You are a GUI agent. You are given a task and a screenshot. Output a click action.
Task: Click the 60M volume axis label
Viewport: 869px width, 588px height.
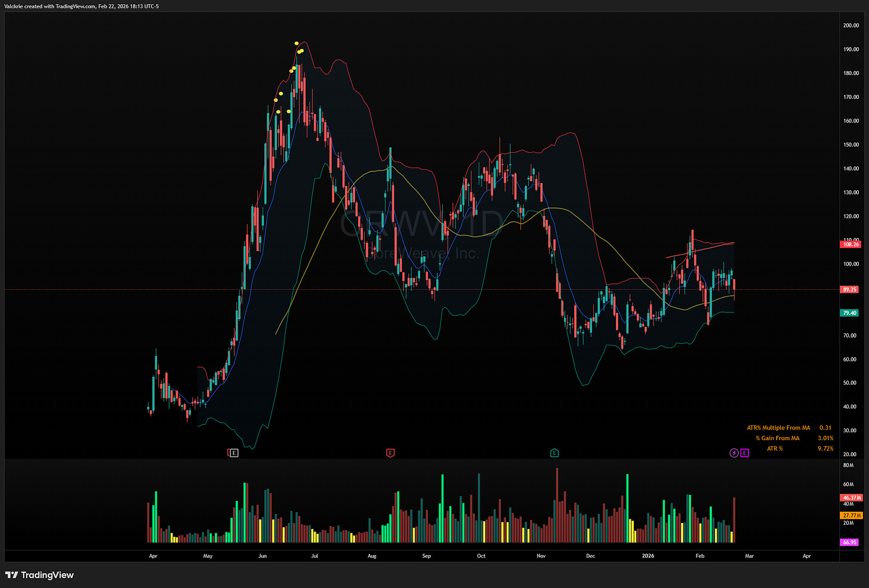click(848, 485)
